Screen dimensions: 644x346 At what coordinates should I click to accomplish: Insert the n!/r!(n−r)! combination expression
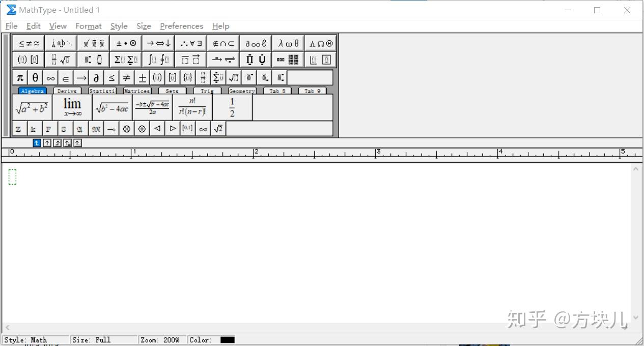pyautogui.click(x=192, y=107)
